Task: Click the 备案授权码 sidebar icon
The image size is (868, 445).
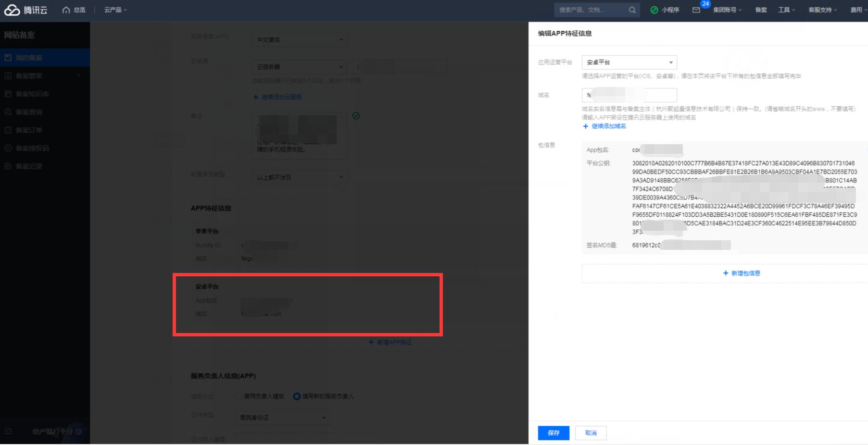Action: tap(8, 148)
